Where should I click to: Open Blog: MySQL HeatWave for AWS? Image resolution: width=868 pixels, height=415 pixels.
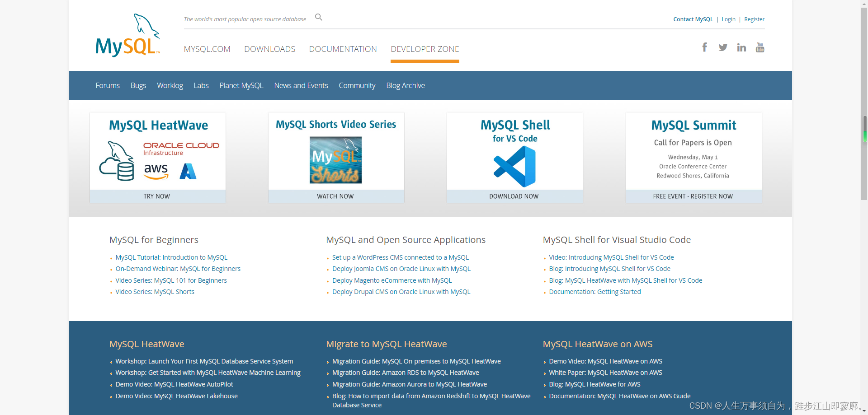click(594, 384)
